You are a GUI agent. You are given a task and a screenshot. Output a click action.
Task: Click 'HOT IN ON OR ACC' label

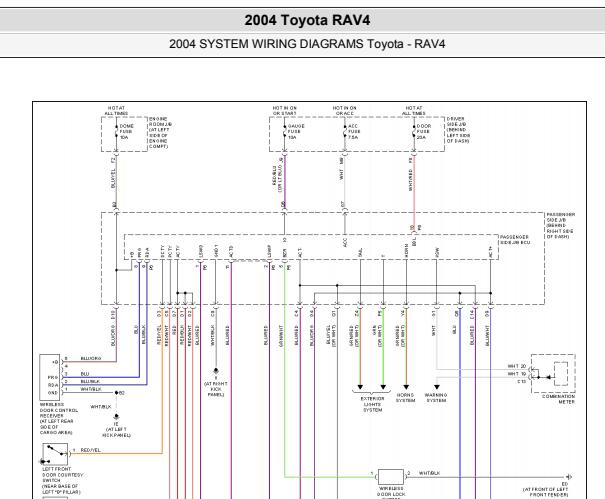click(x=345, y=111)
